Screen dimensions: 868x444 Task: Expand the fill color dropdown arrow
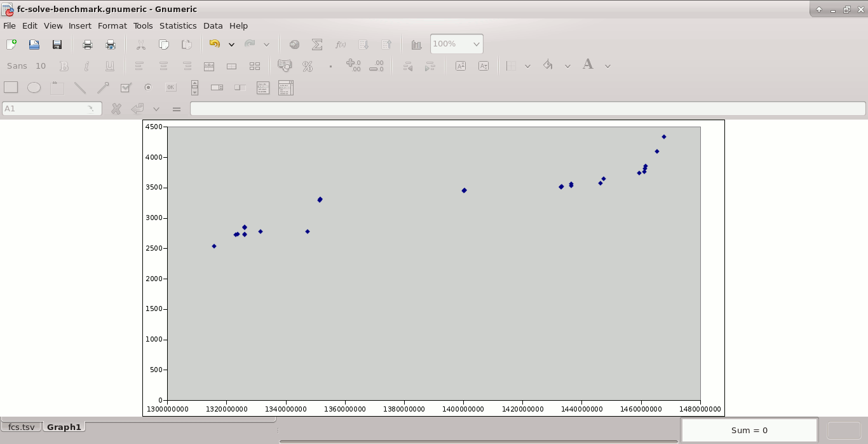coord(567,66)
